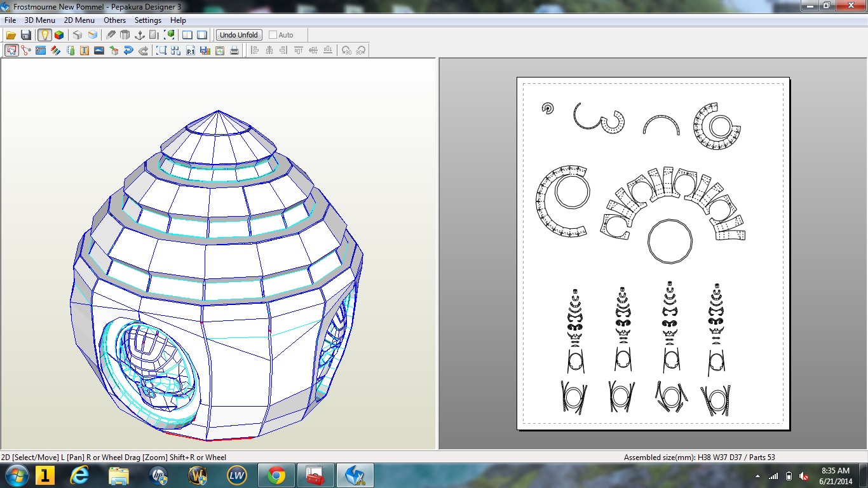The width and height of the screenshot is (868, 488).
Task: Open the Others menu
Action: (x=115, y=20)
